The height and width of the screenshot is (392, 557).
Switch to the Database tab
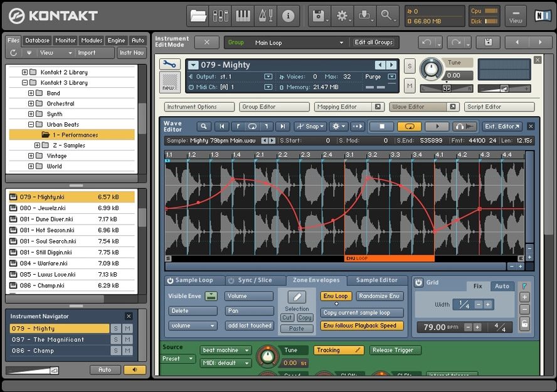[37, 41]
